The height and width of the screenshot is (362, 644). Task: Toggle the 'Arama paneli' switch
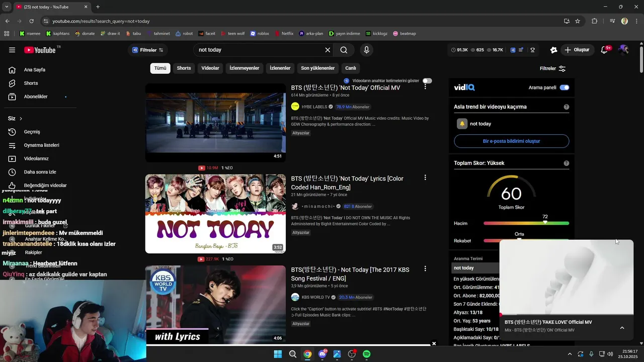coord(565,87)
